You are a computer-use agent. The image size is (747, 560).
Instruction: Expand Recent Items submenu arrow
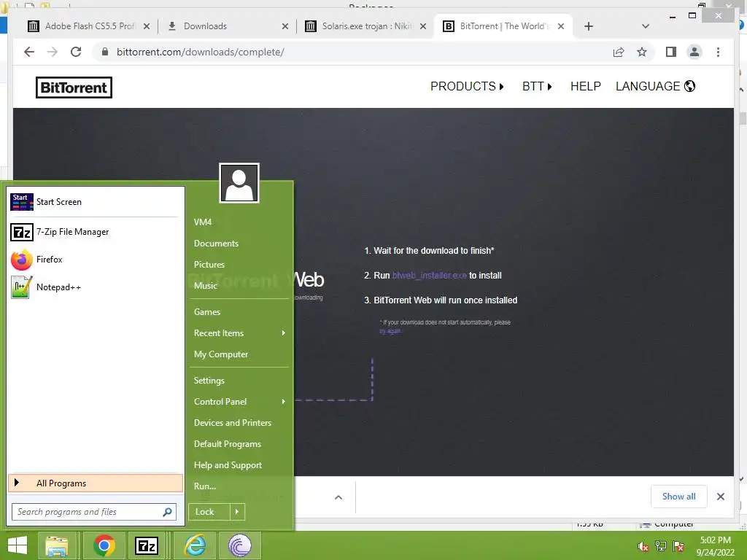(284, 332)
